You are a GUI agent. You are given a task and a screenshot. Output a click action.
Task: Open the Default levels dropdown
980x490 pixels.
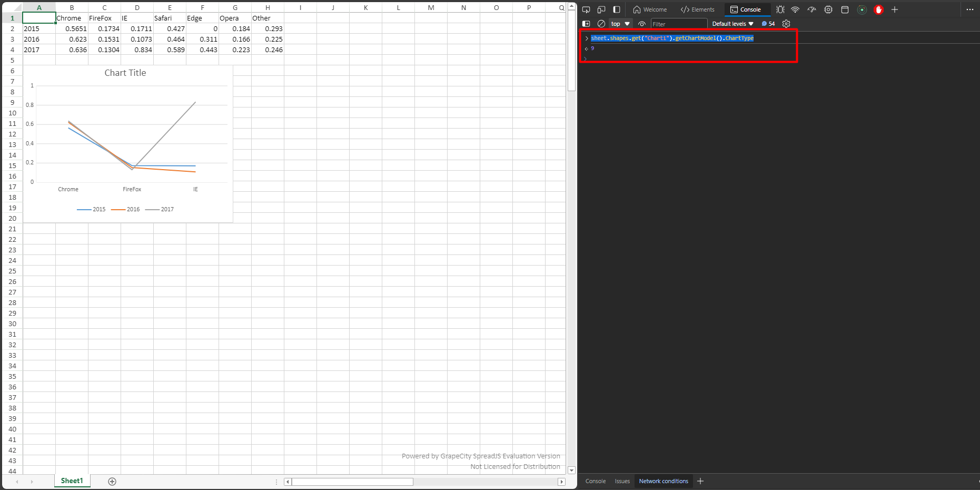732,24
